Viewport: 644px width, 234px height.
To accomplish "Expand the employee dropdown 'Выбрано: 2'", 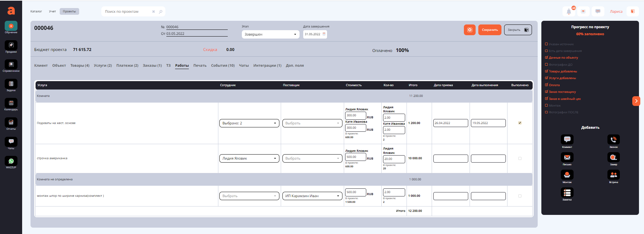I will 249,123.
